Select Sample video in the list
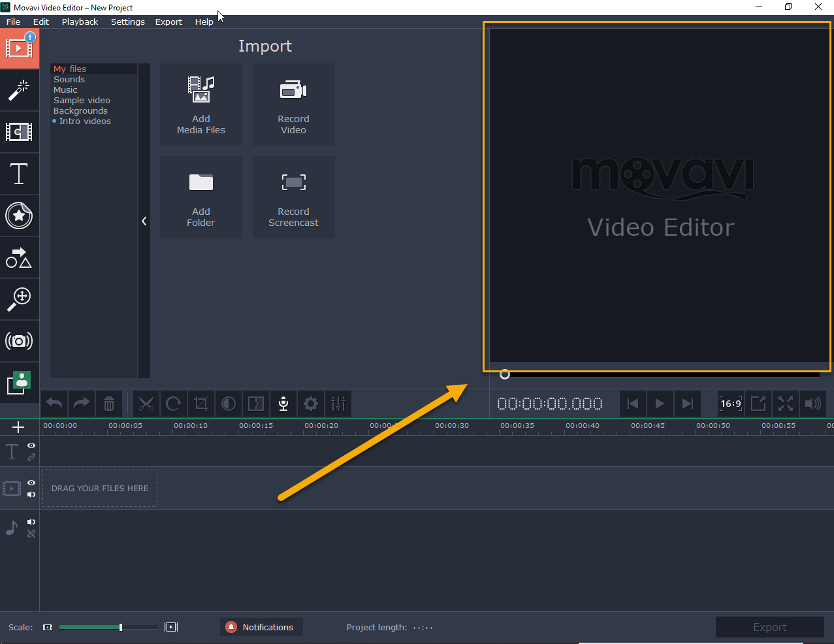The width and height of the screenshot is (834, 644). tap(82, 101)
